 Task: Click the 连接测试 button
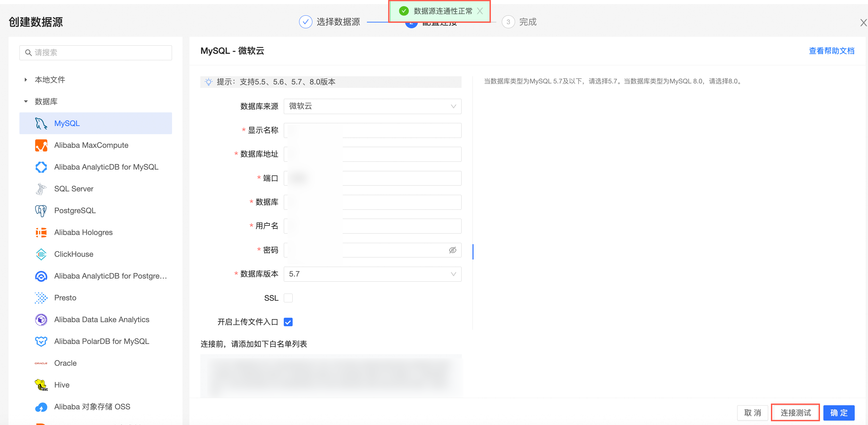click(795, 413)
